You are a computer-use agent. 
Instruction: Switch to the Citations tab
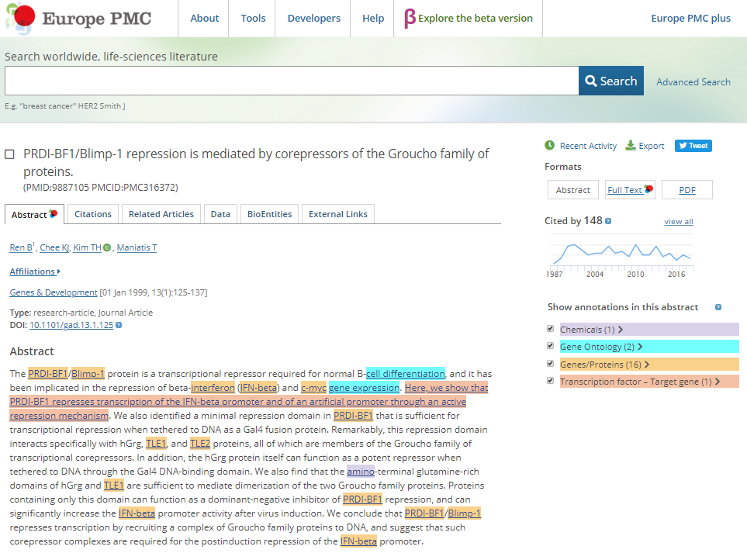[93, 215]
